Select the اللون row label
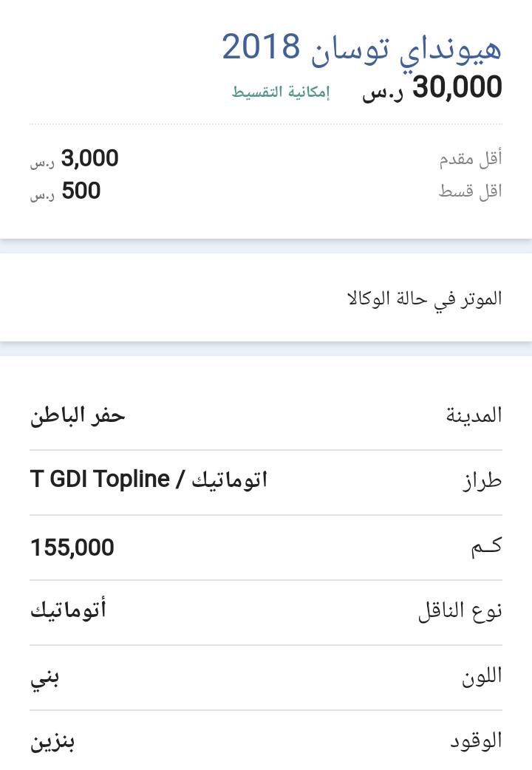The width and height of the screenshot is (532, 770). click(x=482, y=676)
